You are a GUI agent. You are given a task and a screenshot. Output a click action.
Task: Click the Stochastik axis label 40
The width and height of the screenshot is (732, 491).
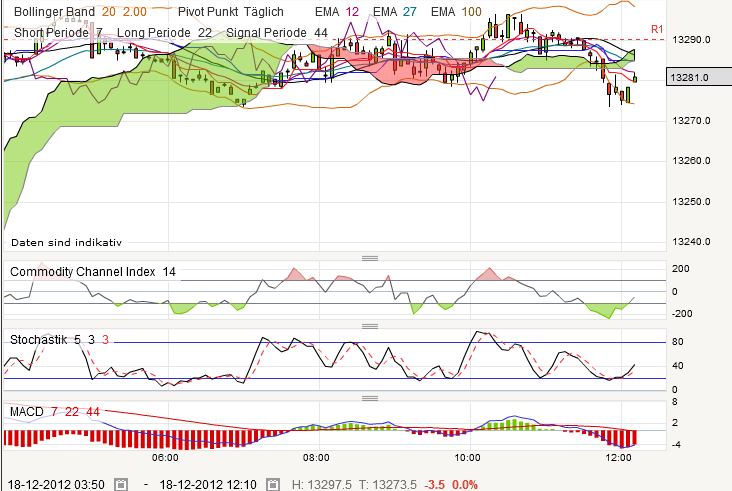677,365
